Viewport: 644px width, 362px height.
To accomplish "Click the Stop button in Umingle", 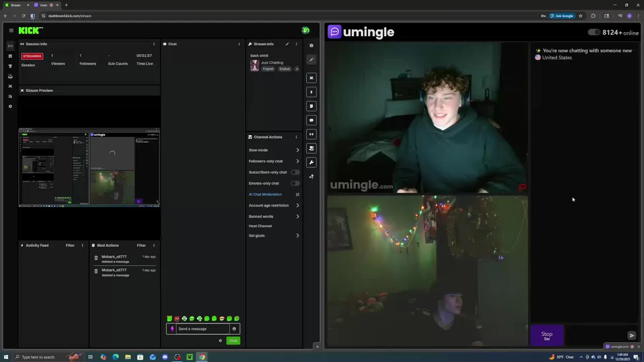I will (547, 335).
